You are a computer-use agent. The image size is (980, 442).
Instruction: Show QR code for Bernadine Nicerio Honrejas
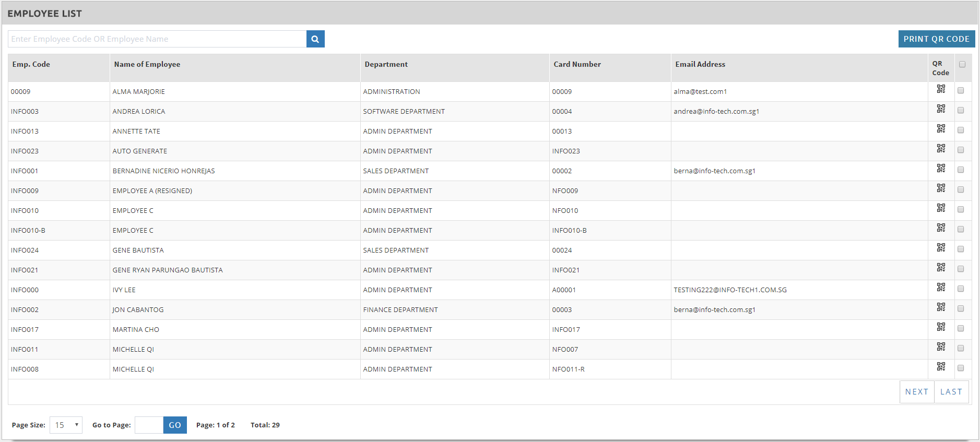click(941, 169)
